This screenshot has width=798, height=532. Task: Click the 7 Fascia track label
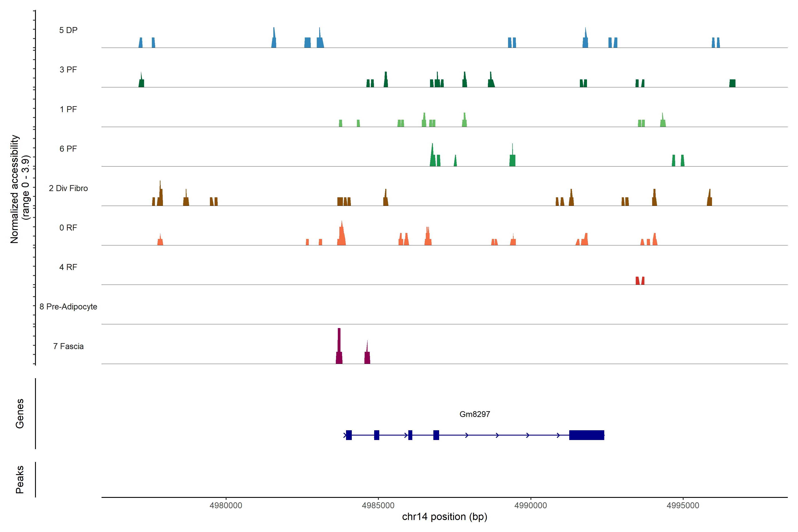click(x=68, y=346)
